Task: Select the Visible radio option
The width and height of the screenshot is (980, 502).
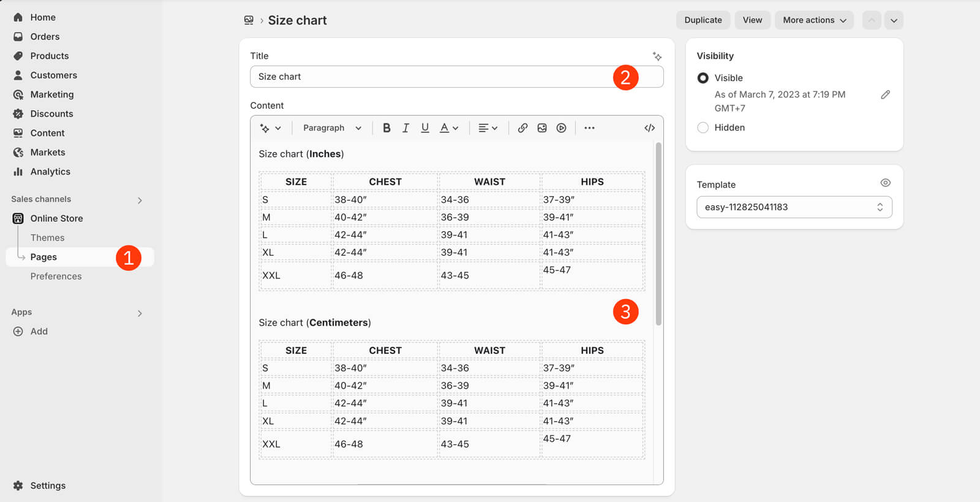Action: pyautogui.click(x=703, y=78)
